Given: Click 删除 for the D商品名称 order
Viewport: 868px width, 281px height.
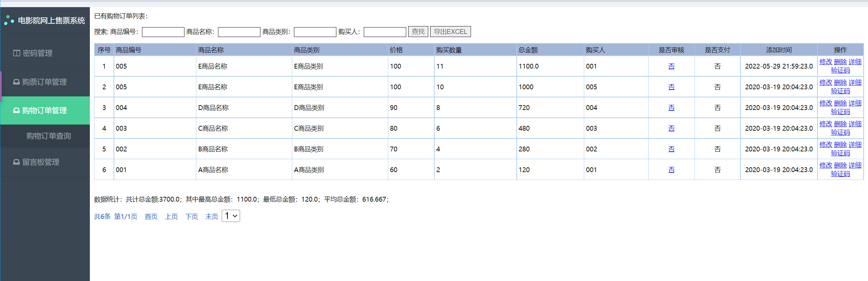Looking at the screenshot, I should point(840,103).
